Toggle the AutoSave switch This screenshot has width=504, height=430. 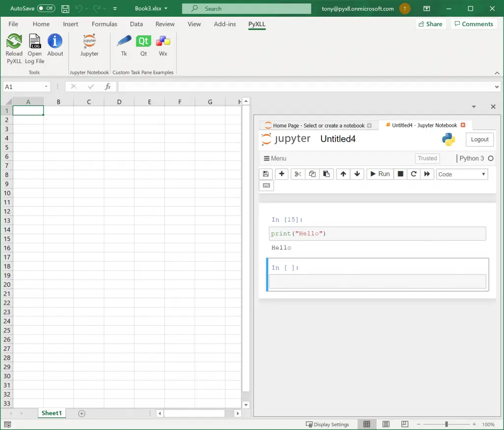pos(46,8)
